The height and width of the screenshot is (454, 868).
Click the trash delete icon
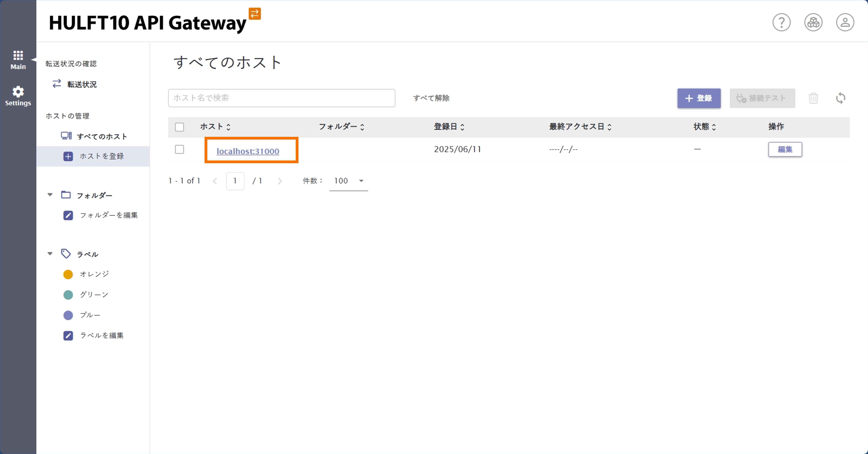[x=814, y=98]
